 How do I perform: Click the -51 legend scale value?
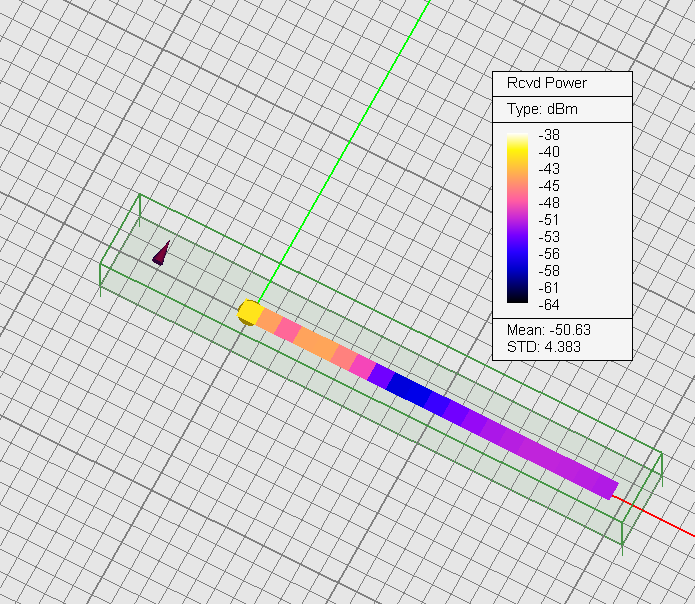click(549, 220)
